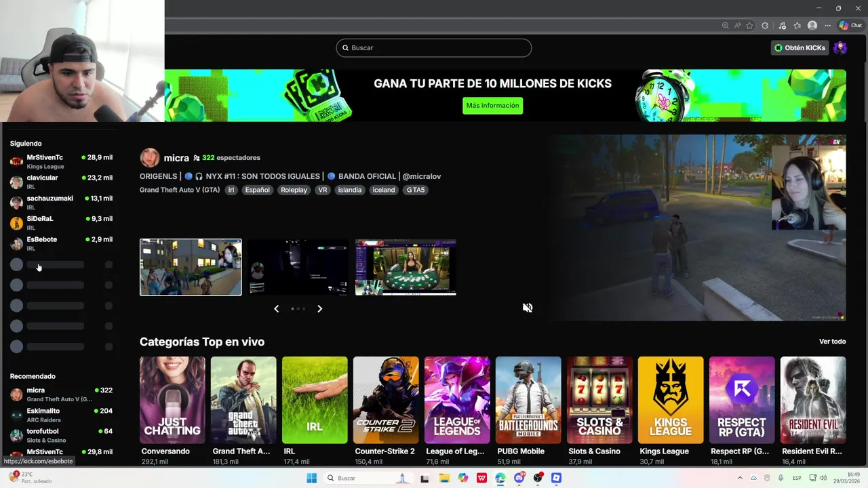Screen dimensions: 868x488
Task: Open WPS Office from taskbar
Action: [481, 478]
